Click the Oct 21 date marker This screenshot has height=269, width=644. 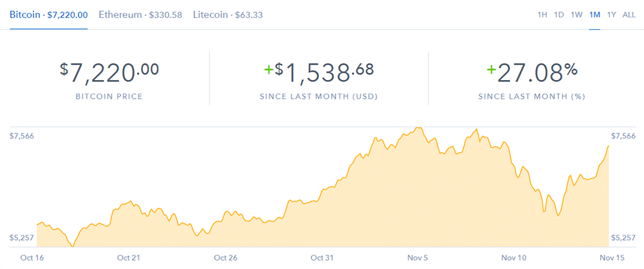[129, 257]
